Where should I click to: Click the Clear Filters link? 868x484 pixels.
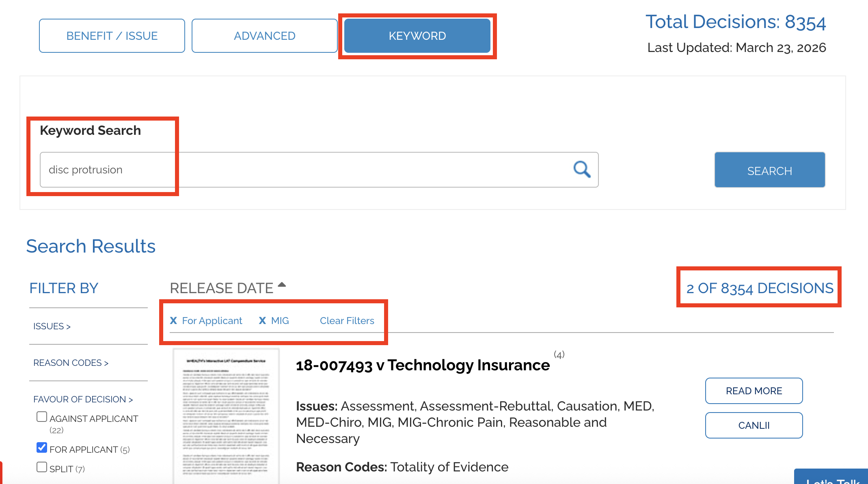[347, 321]
